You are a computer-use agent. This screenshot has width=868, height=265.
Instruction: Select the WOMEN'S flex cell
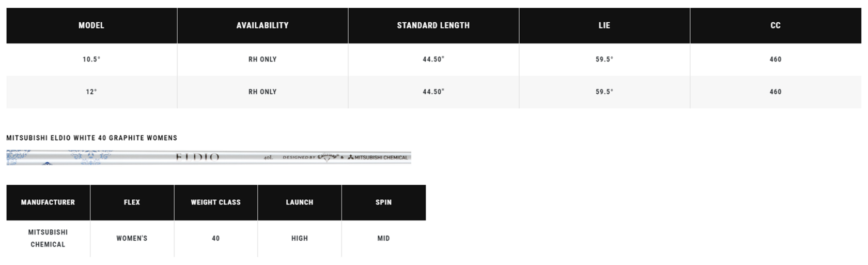(x=132, y=238)
